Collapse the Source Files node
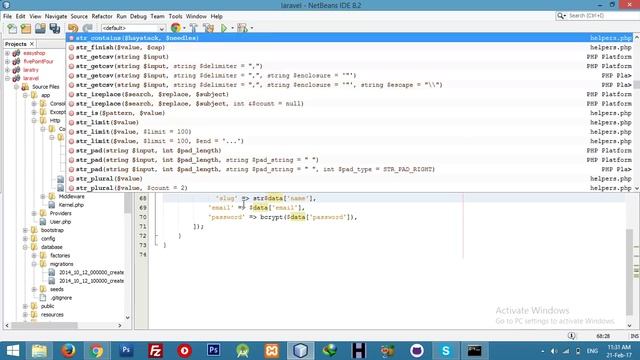The height and width of the screenshot is (360, 640). tap(16, 87)
